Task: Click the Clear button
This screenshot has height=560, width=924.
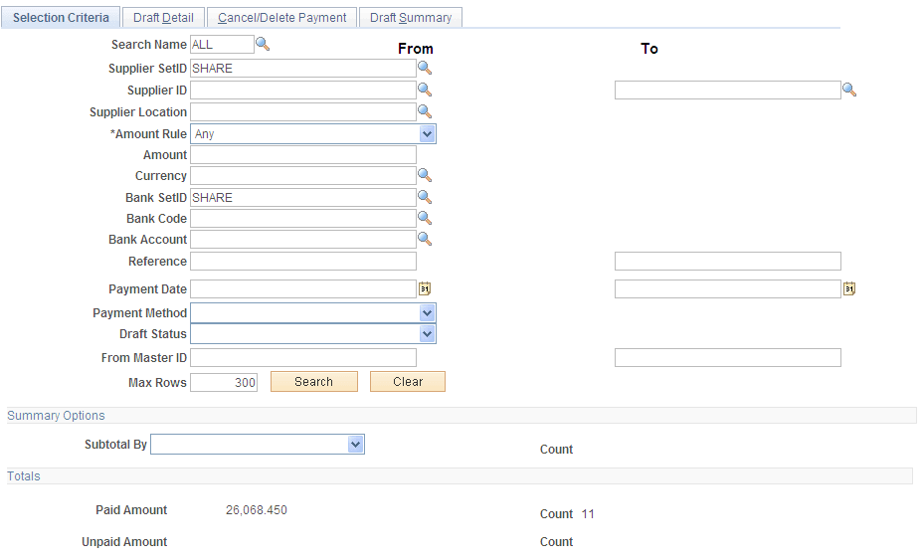Action: tap(408, 381)
